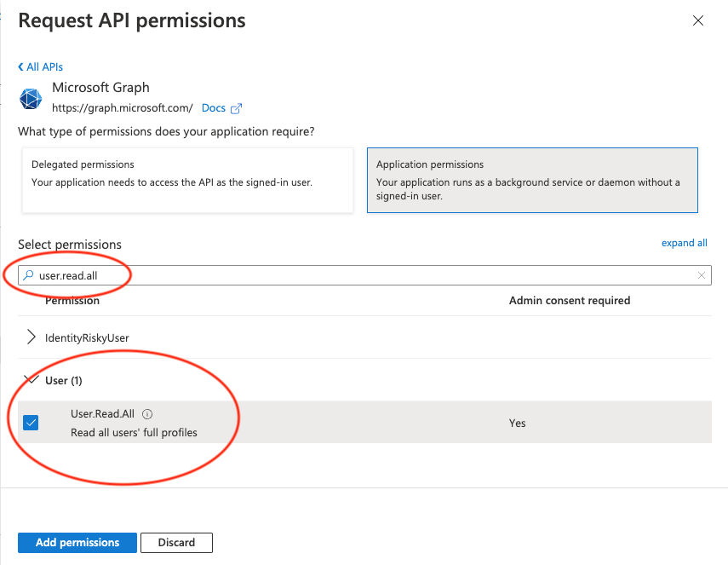
Task: Click the Add permissions button
Action: [77, 542]
